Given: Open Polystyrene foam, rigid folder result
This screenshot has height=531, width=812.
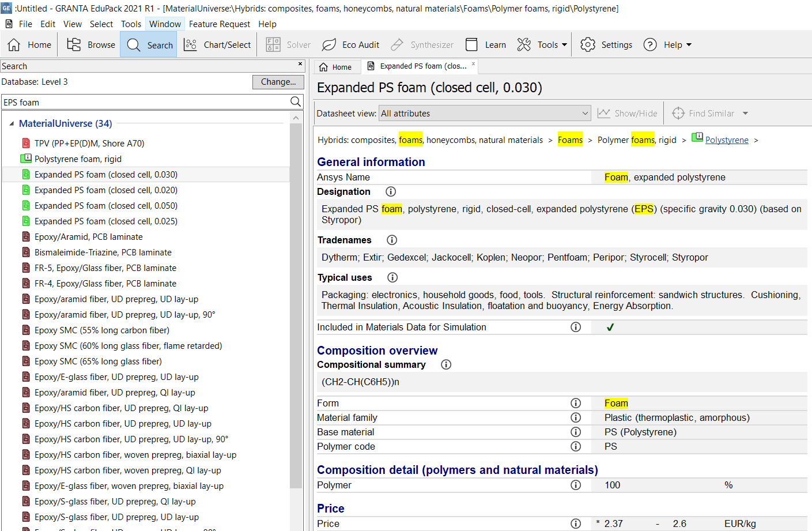Looking at the screenshot, I should tap(78, 159).
